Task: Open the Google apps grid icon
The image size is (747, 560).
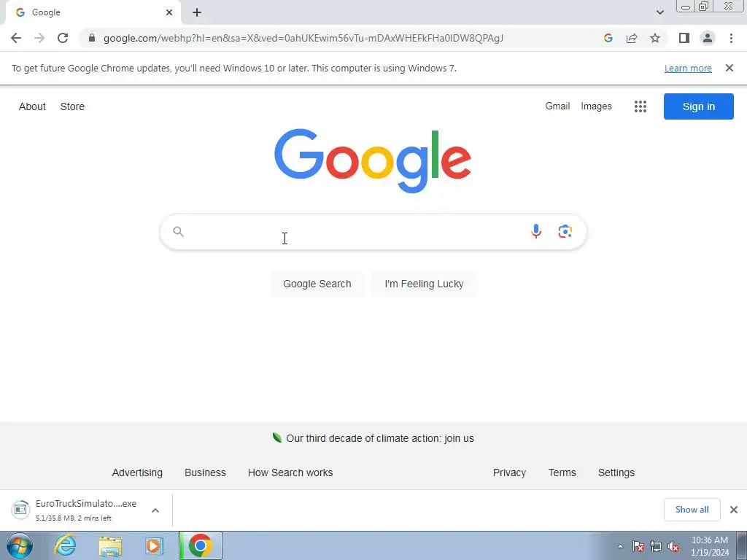Action: click(640, 106)
